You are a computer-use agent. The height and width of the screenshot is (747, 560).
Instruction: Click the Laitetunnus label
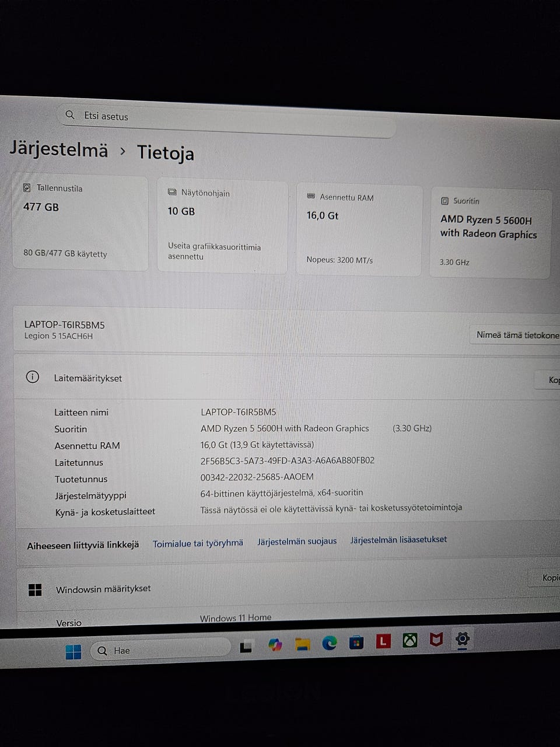(79, 462)
